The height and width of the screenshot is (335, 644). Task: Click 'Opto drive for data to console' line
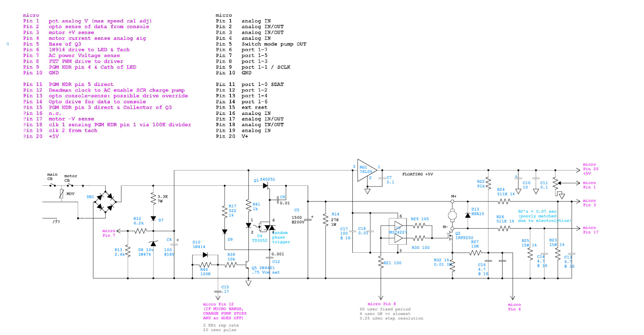coord(97,102)
